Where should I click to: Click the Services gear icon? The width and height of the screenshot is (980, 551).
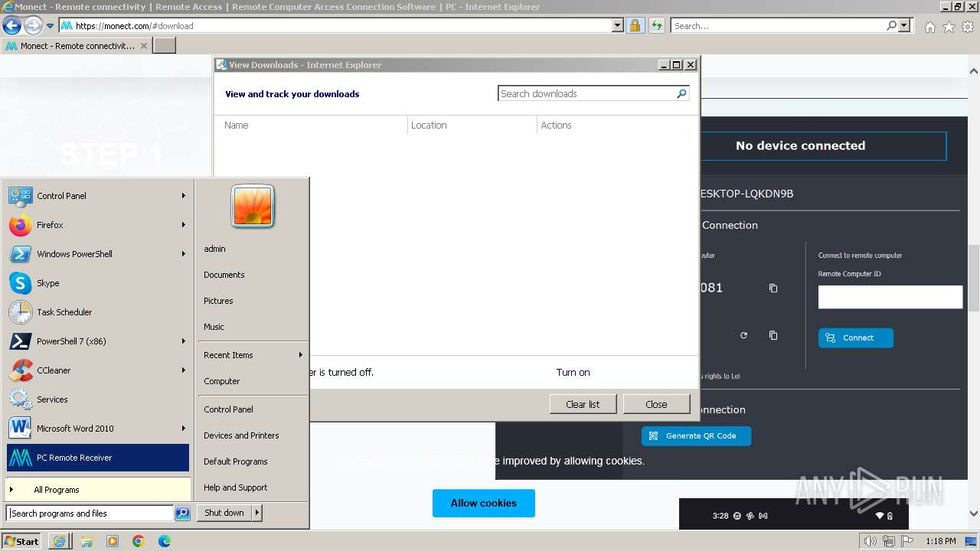point(21,399)
